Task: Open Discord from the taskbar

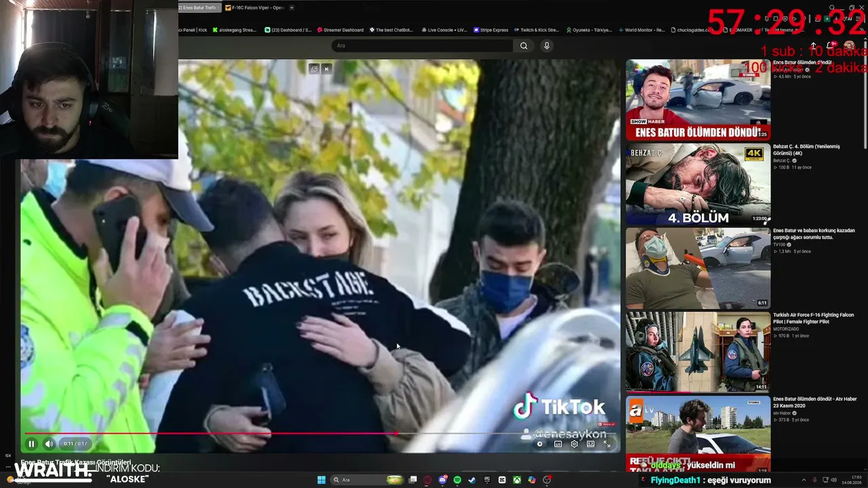Action: (443, 480)
